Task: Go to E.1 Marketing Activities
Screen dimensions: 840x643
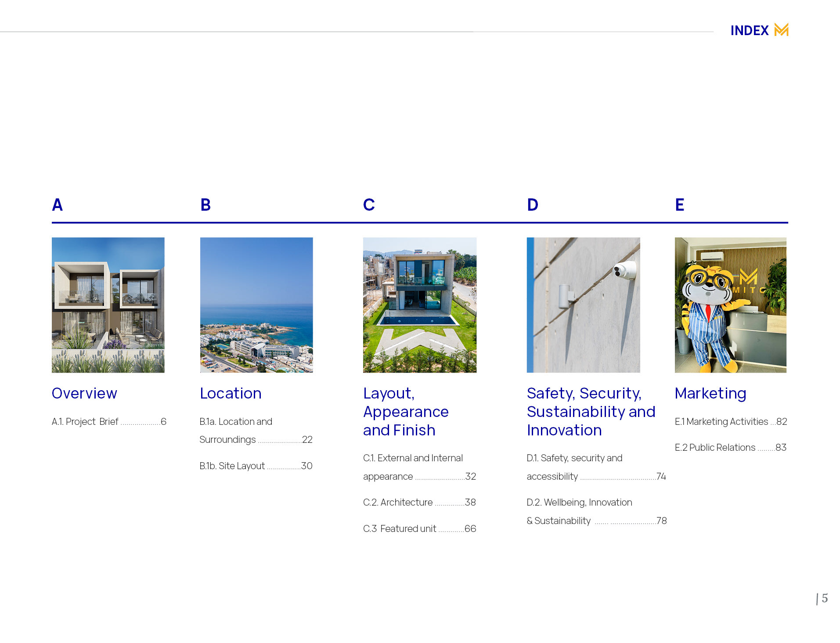Action: [730, 422]
